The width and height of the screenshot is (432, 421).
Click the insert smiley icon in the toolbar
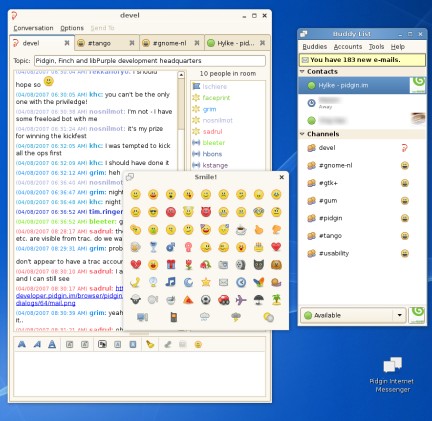198,344
